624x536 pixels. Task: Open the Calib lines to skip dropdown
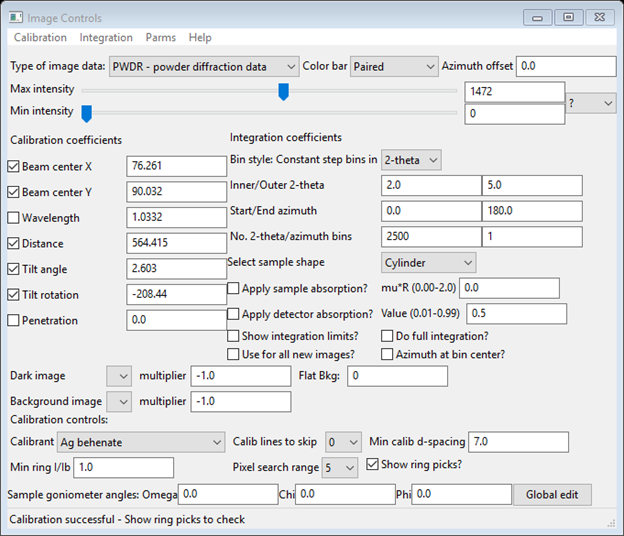343,442
